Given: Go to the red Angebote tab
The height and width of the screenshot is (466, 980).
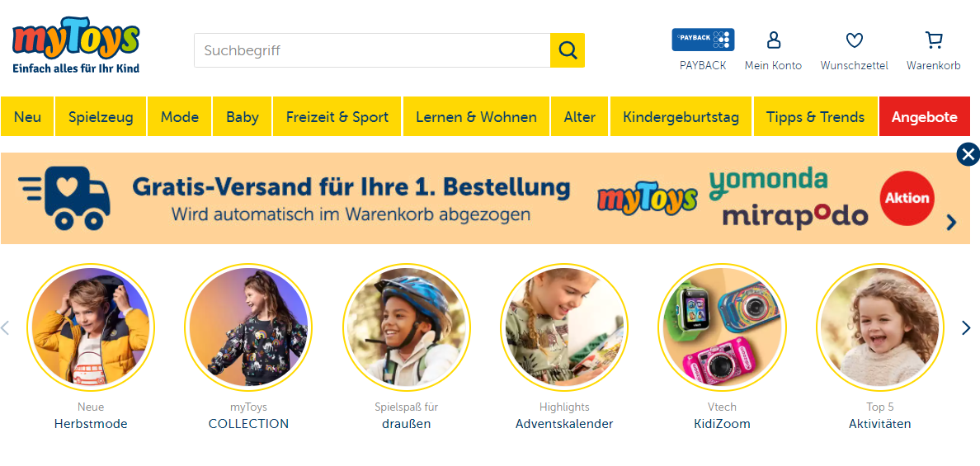Looking at the screenshot, I should (x=925, y=116).
